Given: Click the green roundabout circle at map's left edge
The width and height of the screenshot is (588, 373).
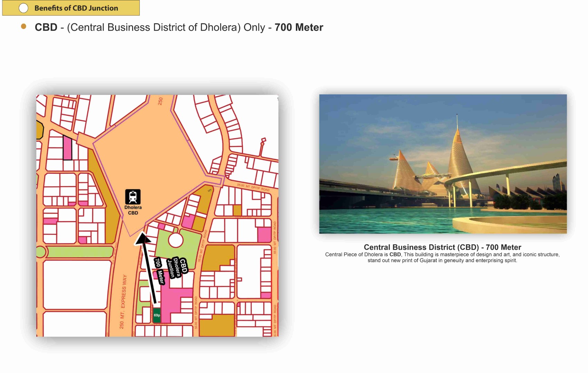Looking at the screenshot, I should tap(40, 252).
